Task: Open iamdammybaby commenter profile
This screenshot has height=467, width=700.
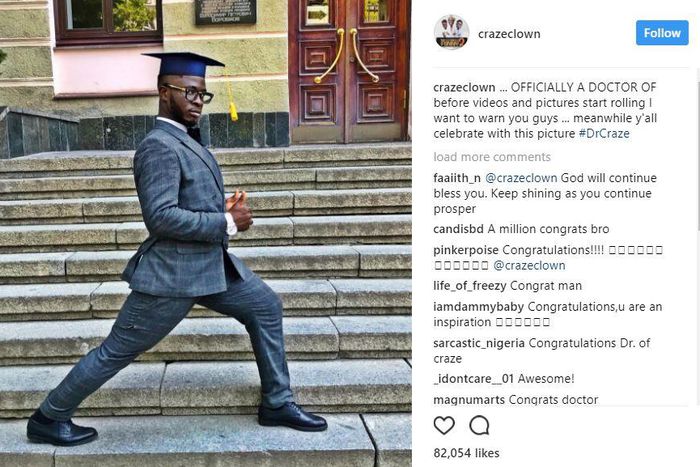Action: coord(478,307)
